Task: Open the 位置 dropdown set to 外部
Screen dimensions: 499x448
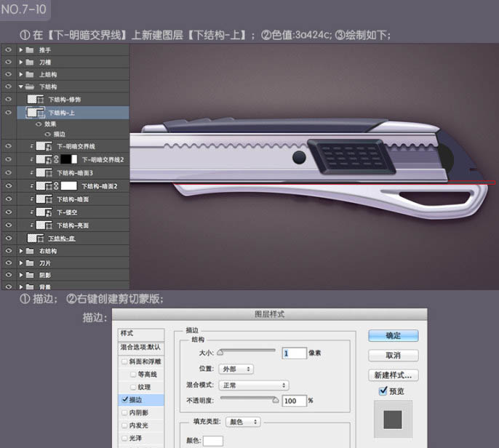Action: click(236, 369)
